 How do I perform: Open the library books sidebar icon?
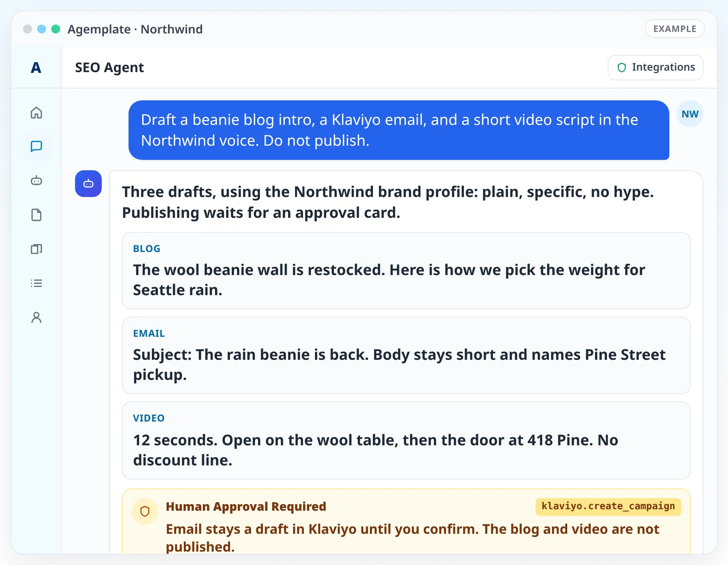[x=36, y=249]
